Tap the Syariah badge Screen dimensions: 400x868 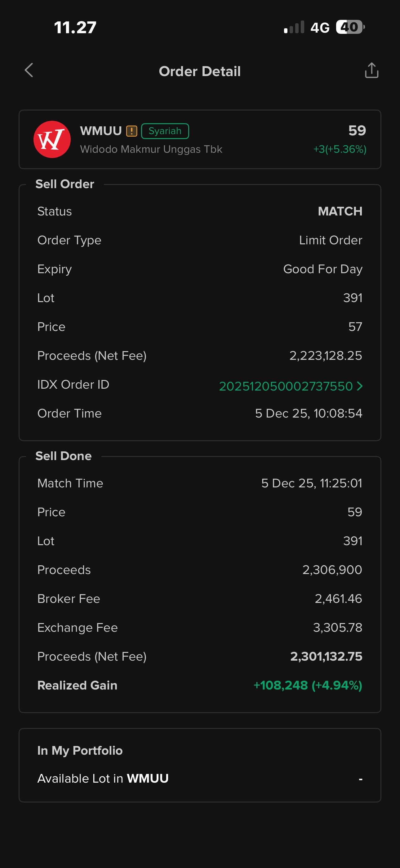165,131
